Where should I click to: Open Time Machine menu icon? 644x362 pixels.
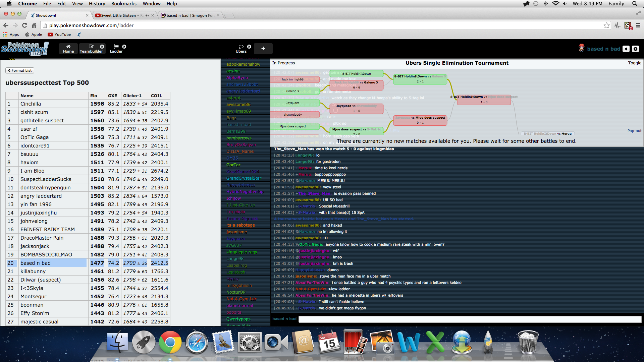click(536, 4)
